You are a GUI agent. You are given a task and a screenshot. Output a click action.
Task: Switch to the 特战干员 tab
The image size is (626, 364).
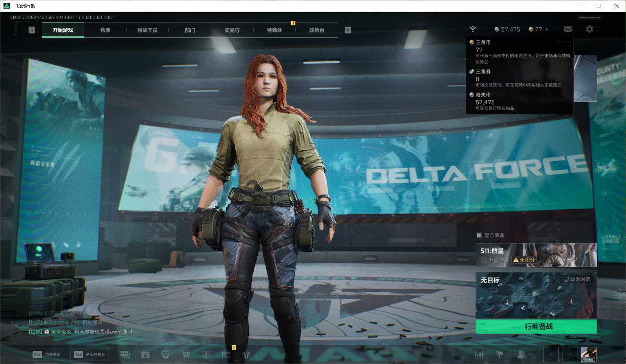[x=147, y=30]
